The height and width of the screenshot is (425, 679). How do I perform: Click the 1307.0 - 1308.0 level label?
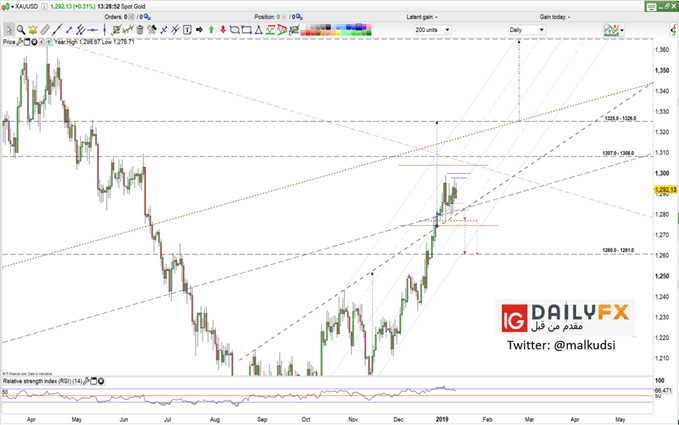coord(618,153)
